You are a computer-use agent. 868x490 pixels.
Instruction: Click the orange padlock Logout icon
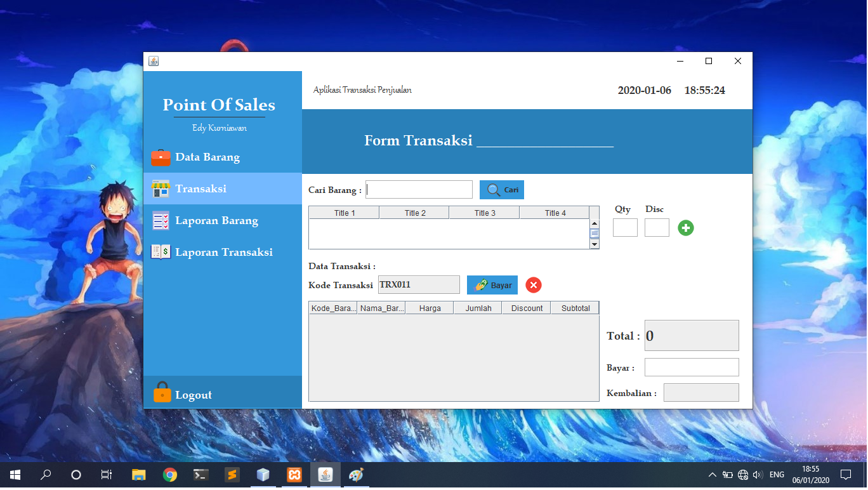pyautogui.click(x=162, y=392)
